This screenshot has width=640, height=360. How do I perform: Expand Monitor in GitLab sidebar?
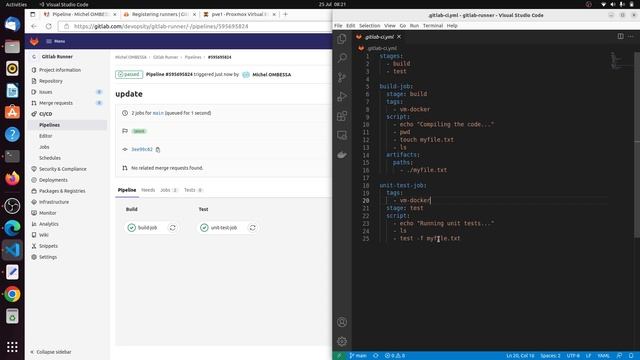click(47, 213)
